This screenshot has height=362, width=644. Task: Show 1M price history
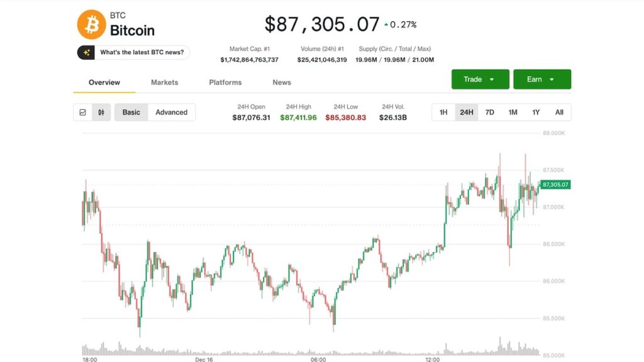coord(513,112)
